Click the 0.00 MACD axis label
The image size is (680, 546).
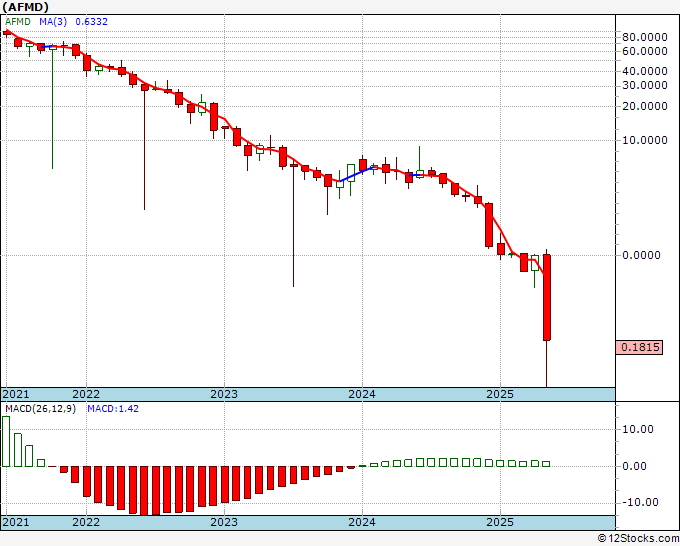click(x=634, y=466)
